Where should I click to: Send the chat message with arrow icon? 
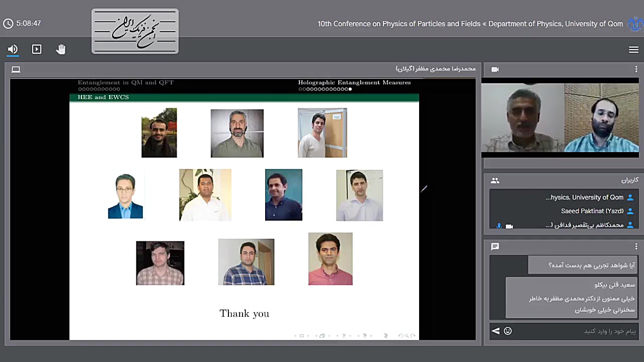(x=496, y=331)
